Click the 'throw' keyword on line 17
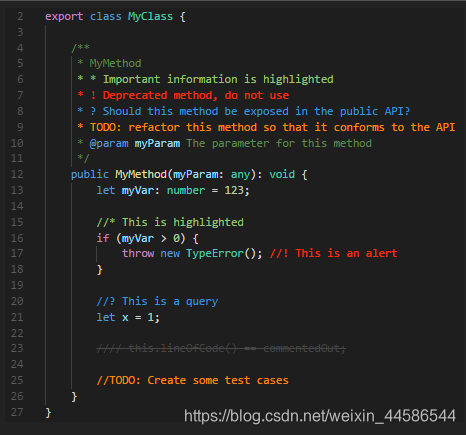Image resolution: width=466 pixels, height=435 pixels. tap(138, 253)
